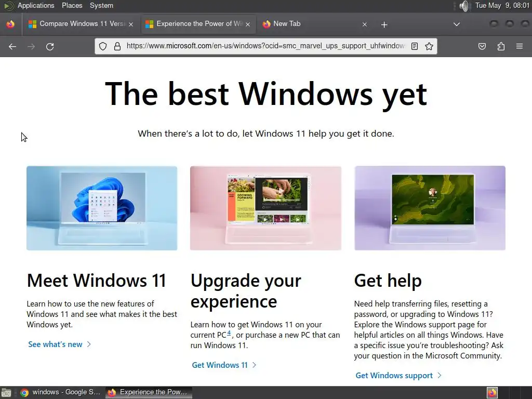Close the New Tab tab
The height and width of the screenshot is (399, 532).
(x=365, y=24)
